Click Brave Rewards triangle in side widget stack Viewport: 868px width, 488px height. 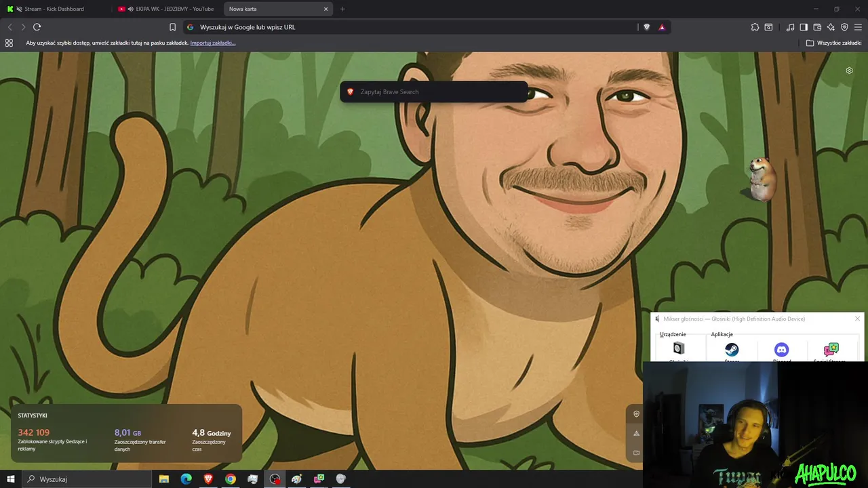(x=636, y=433)
